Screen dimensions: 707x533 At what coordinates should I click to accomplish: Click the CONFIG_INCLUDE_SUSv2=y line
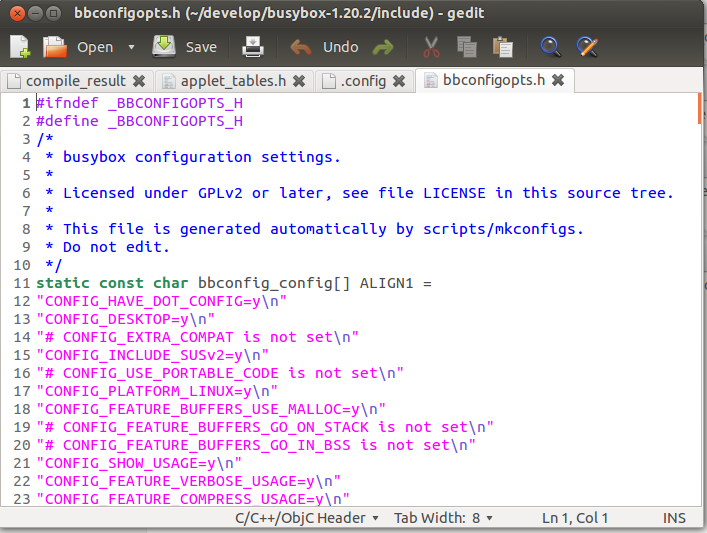[x=152, y=355]
